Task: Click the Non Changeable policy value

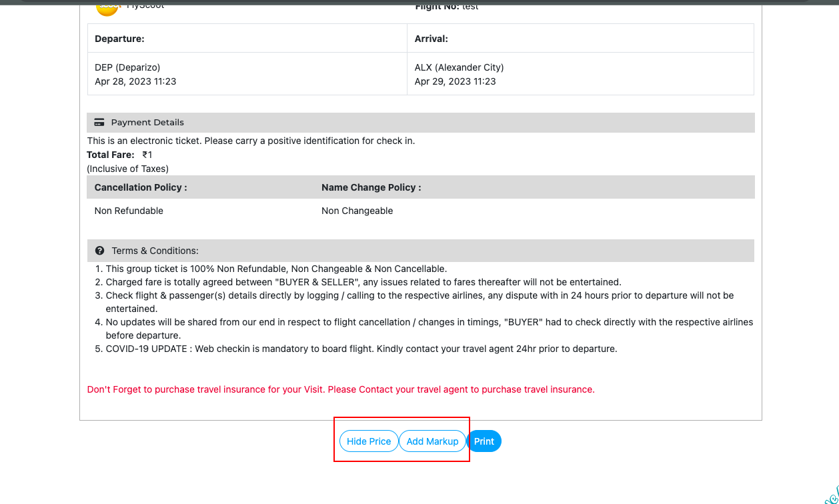Action: (357, 211)
